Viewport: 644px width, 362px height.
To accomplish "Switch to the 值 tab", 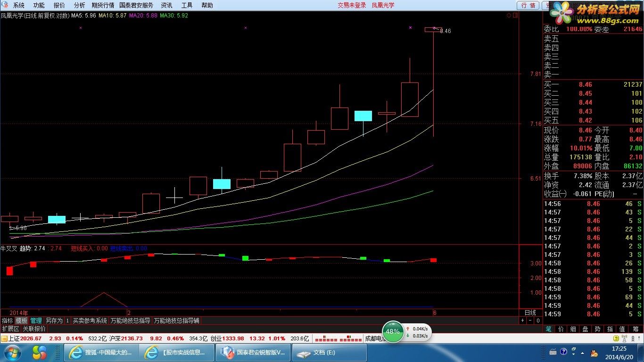I will point(622,329).
